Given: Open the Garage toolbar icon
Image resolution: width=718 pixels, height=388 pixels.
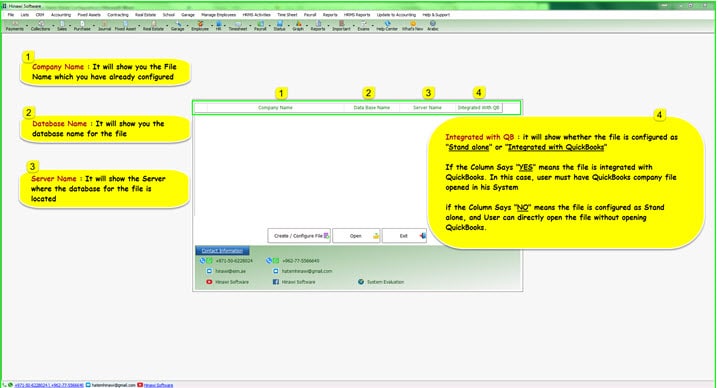Looking at the screenshot, I should (178, 26).
